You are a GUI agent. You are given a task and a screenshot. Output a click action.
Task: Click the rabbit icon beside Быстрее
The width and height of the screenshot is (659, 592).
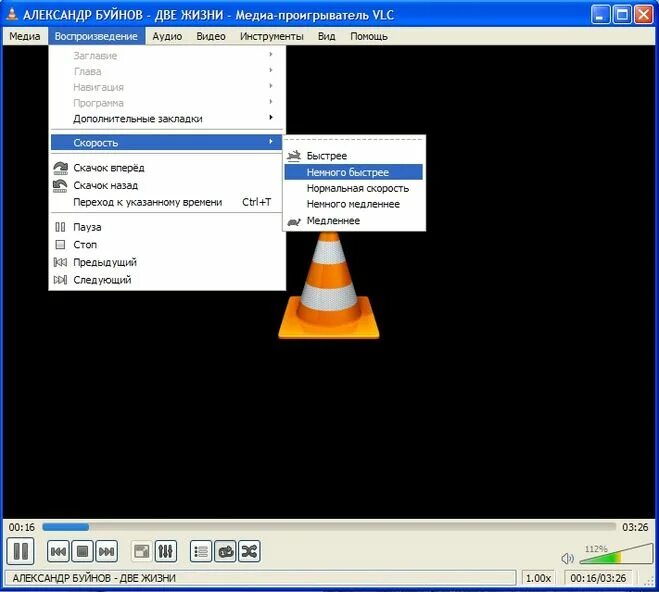[294, 156]
